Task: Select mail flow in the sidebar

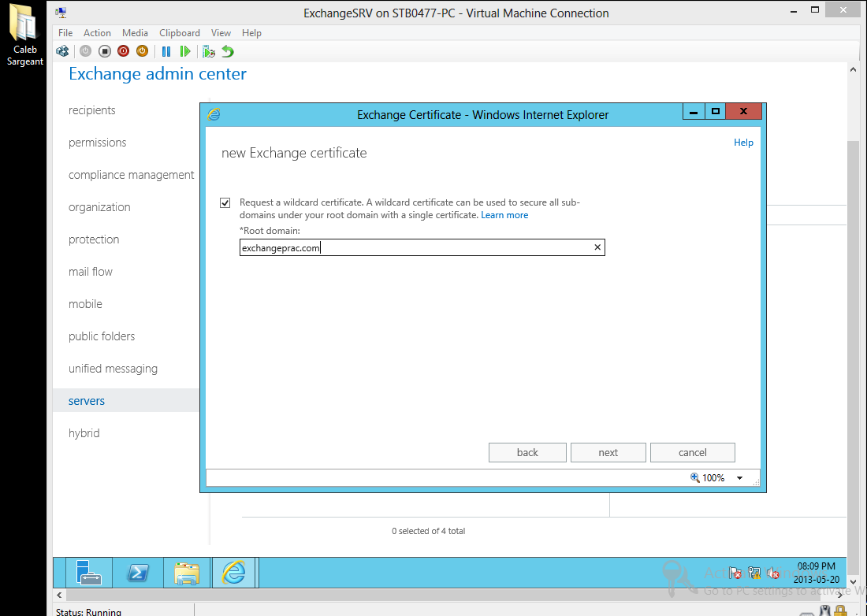Action: (x=91, y=272)
